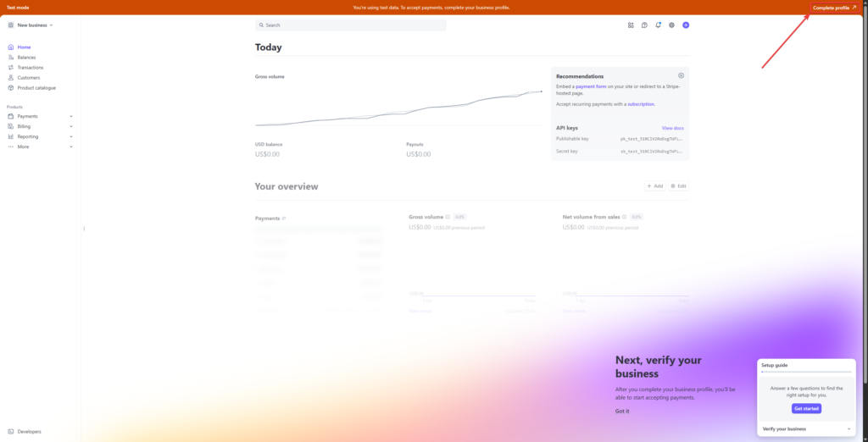Open the help icon in header
Viewport: 868px width, 442px height.
point(644,25)
